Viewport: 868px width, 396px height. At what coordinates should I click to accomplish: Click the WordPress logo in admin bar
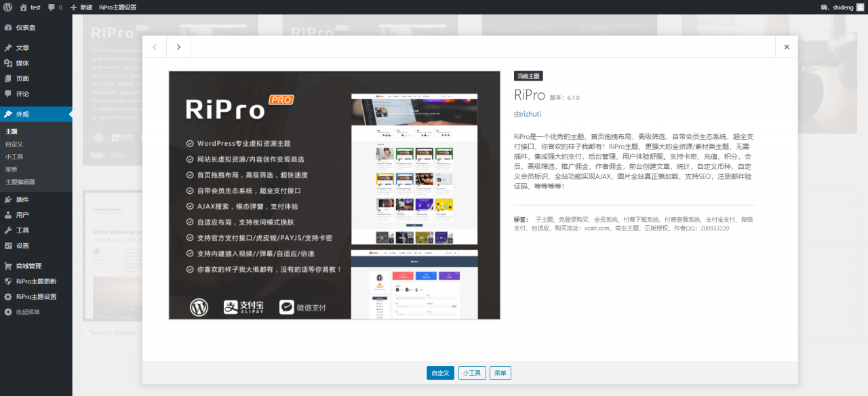coord(7,7)
